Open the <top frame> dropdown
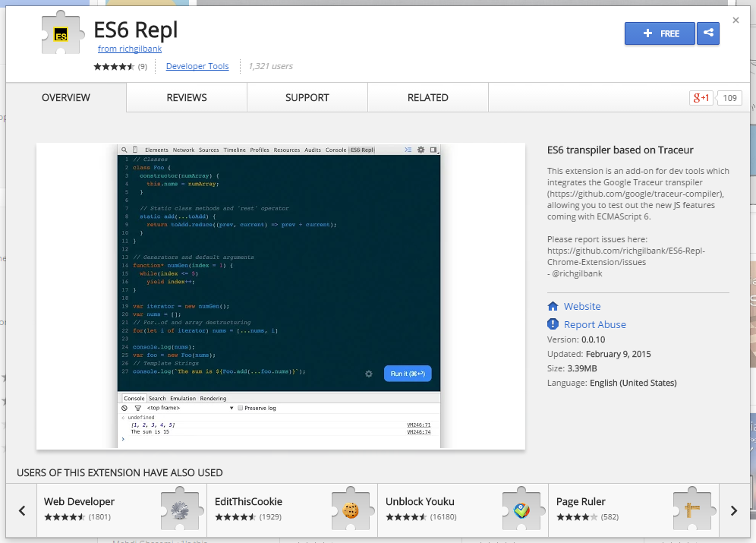The width and height of the screenshot is (756, 543). pos(190,408)
